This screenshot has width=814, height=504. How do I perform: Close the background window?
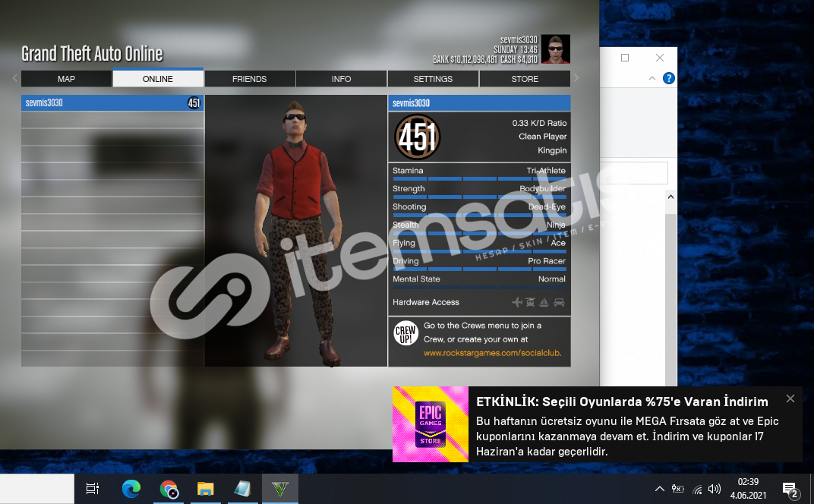tap(660, 58)
